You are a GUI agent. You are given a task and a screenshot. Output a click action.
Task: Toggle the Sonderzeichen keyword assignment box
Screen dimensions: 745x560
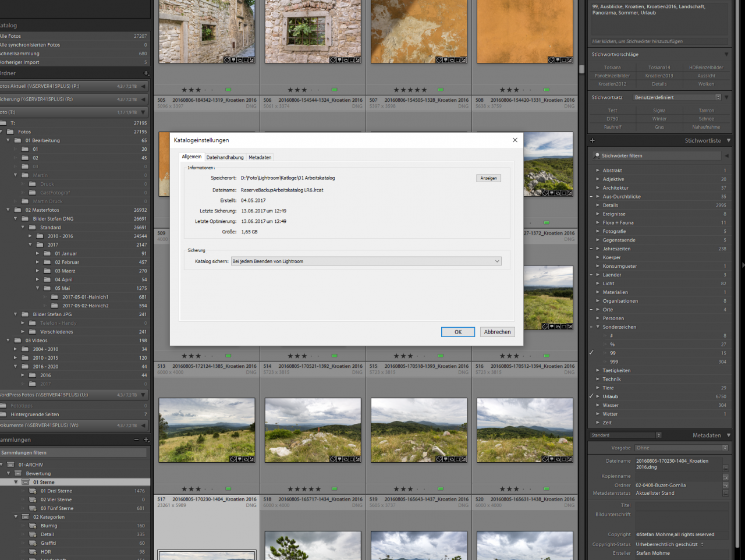[591, 327]
